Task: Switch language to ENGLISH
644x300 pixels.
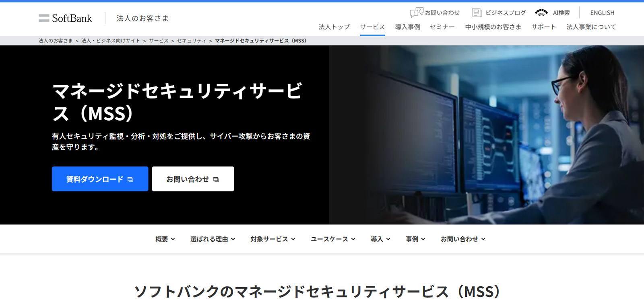Action: pos(602,13)
